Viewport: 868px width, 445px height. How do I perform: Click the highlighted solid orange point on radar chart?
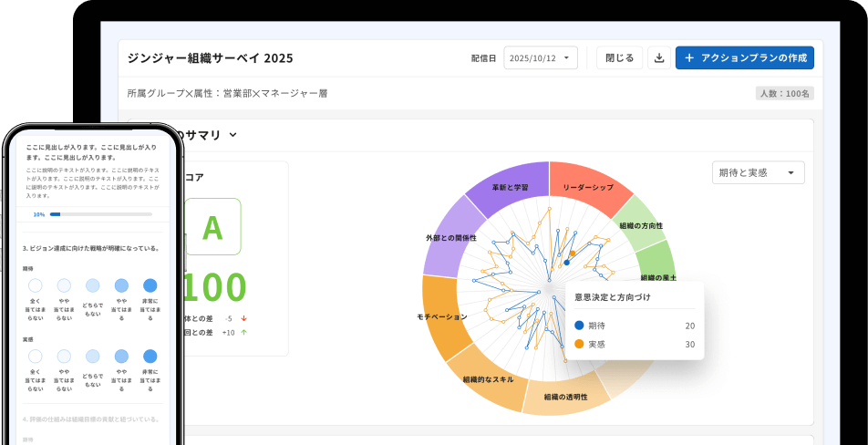point(573,254)
